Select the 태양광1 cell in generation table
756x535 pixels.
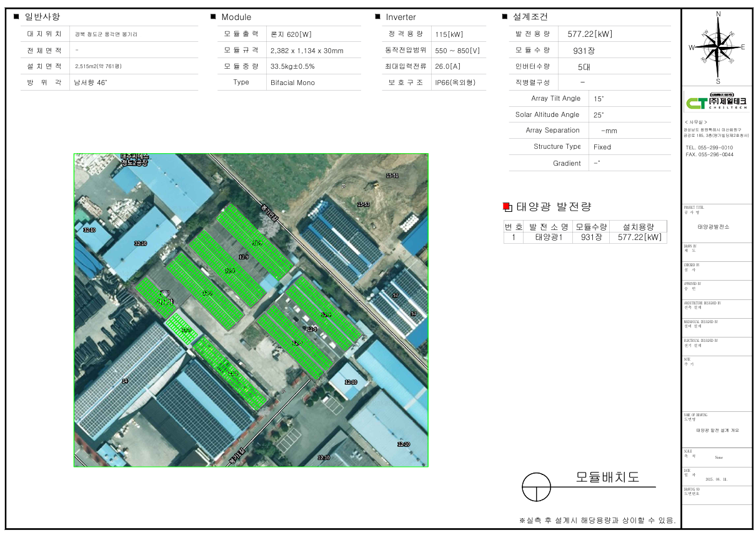549,237
